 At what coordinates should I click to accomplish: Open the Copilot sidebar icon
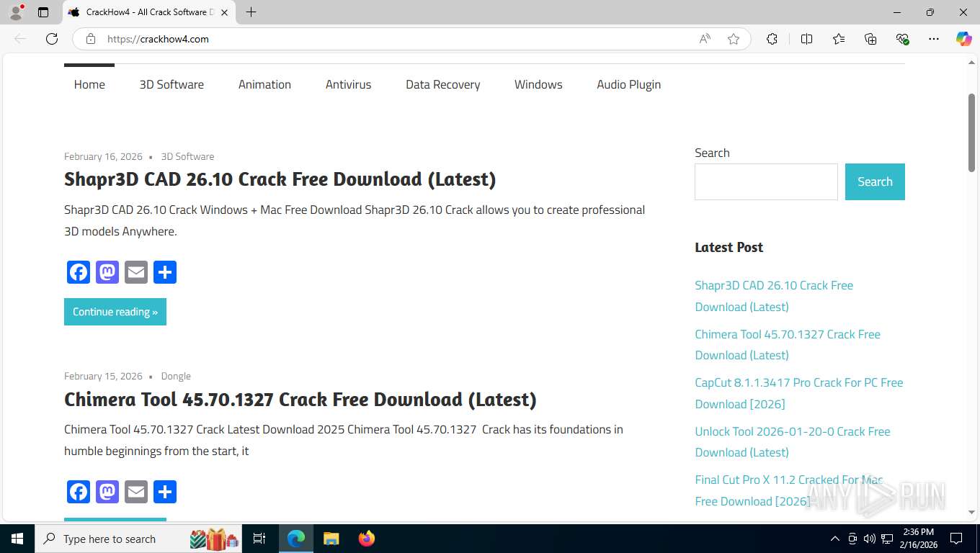(963, 39)
